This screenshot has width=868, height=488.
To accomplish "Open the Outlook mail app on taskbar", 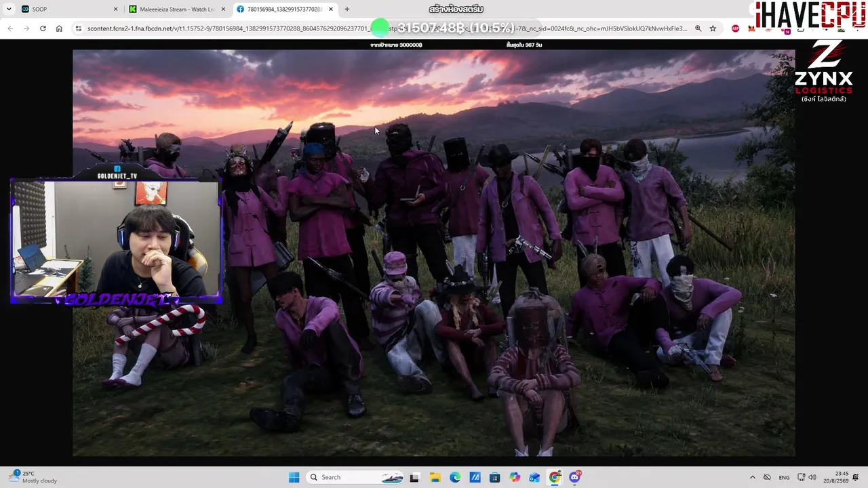I will coord(535,477).
